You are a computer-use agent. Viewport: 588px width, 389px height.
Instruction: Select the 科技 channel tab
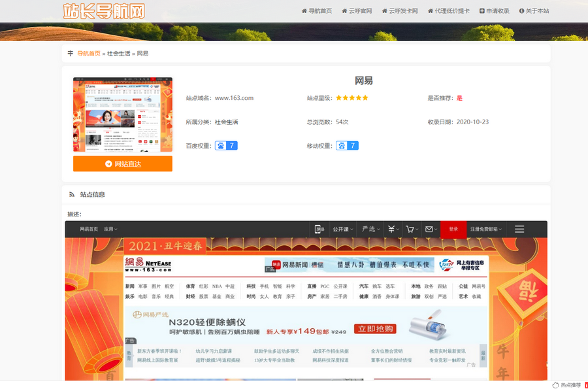251,286
